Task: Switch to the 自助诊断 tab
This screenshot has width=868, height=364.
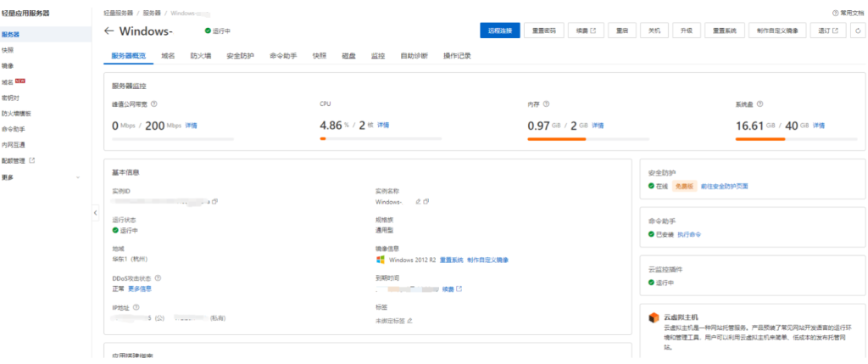Action: pos(414,56)
